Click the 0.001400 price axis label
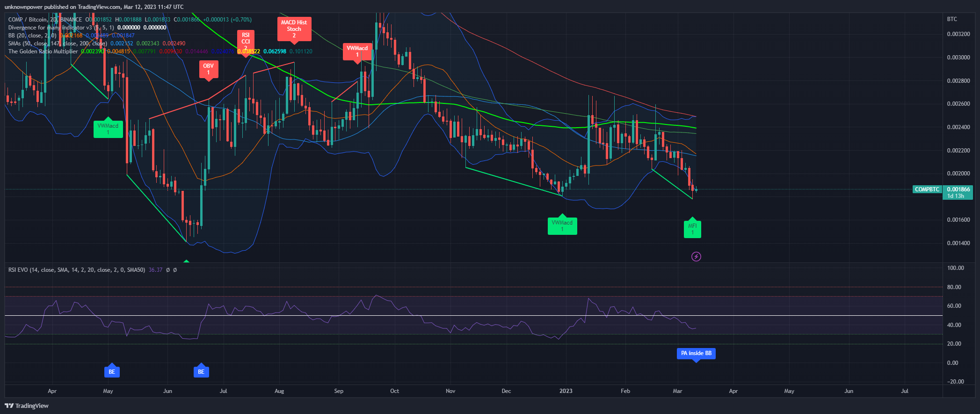 coord(958,243)
